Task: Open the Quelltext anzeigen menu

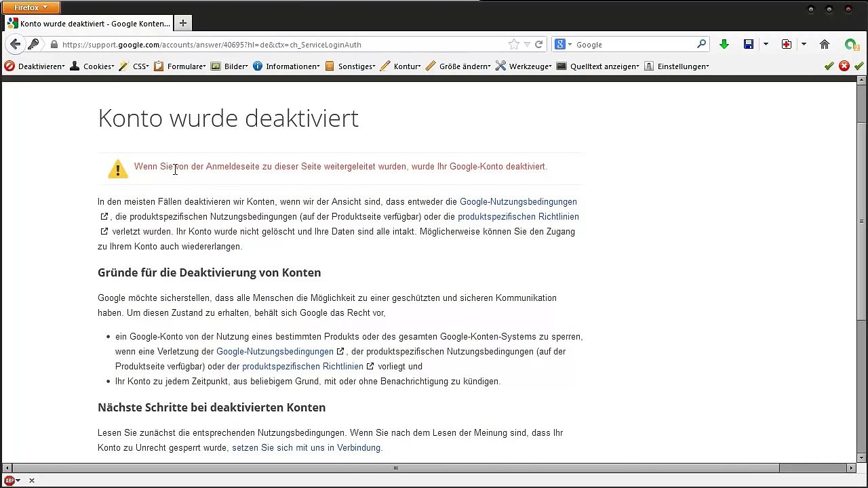Action: (x=597, y=66)
